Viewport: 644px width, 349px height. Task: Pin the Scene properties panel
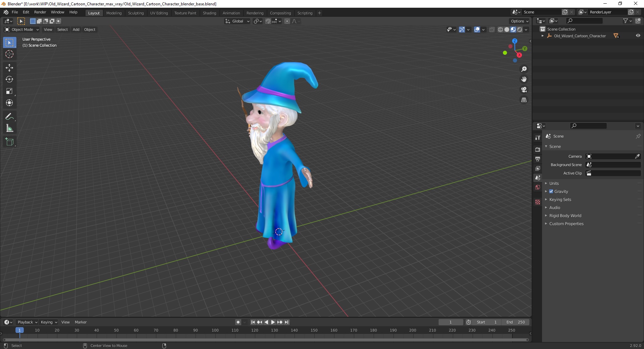click(x=638, y=136)
